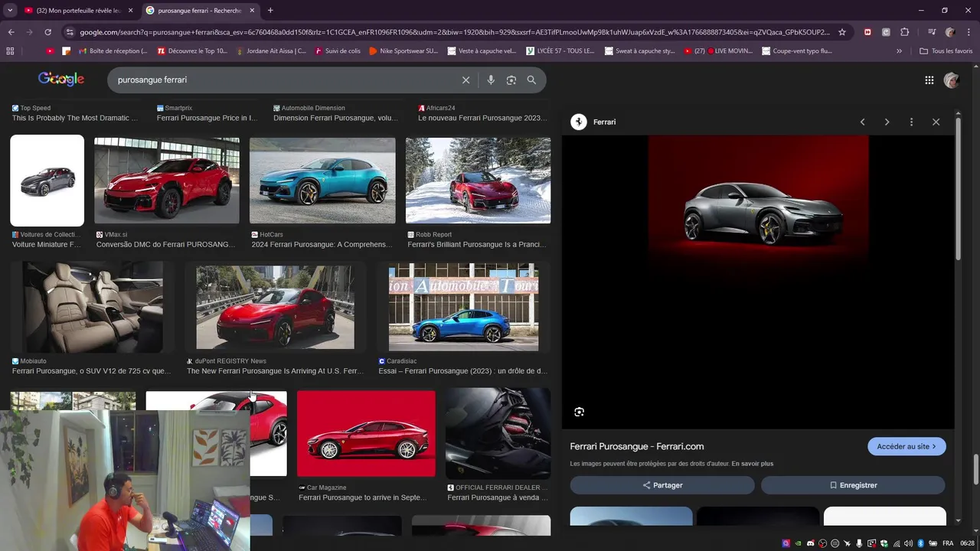Show hidden bookmarks chevron
Viewport: 980px width, 551px height.
coord(899,51)
